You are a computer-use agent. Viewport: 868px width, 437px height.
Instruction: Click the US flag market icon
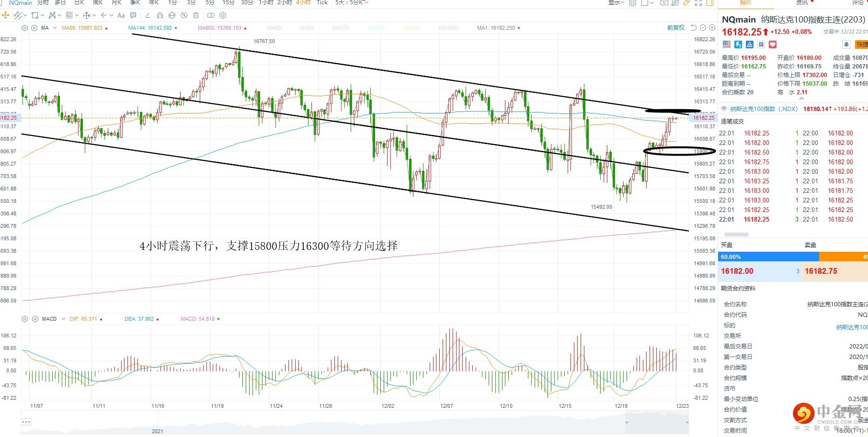click(x=727, y=45)
